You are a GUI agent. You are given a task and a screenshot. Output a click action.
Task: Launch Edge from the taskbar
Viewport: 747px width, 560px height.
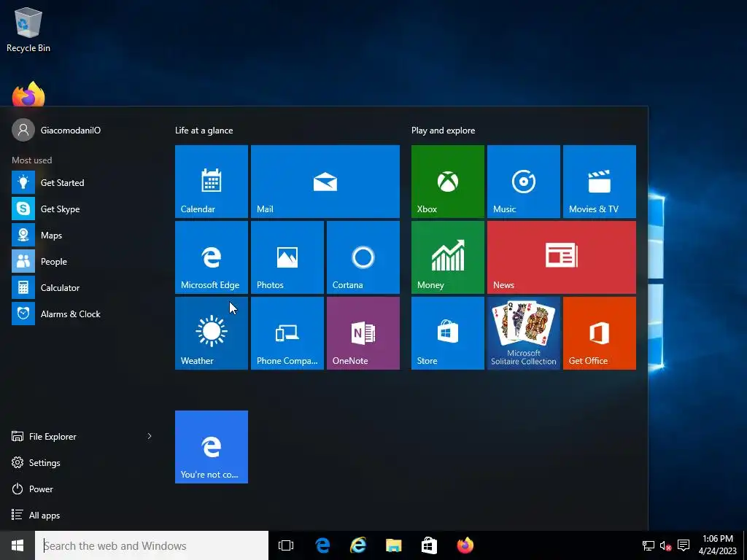pyautogui.click(x=322, y=545)
